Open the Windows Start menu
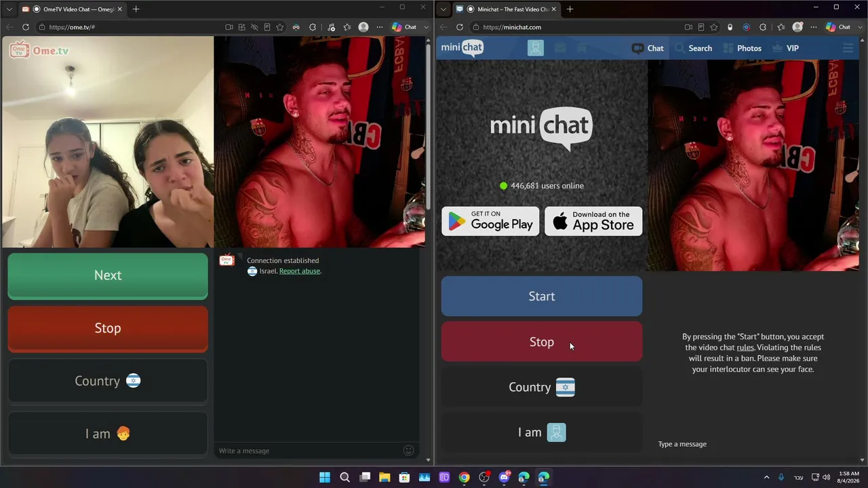Screen dimensions: 868x488 [x=325, y=477]
